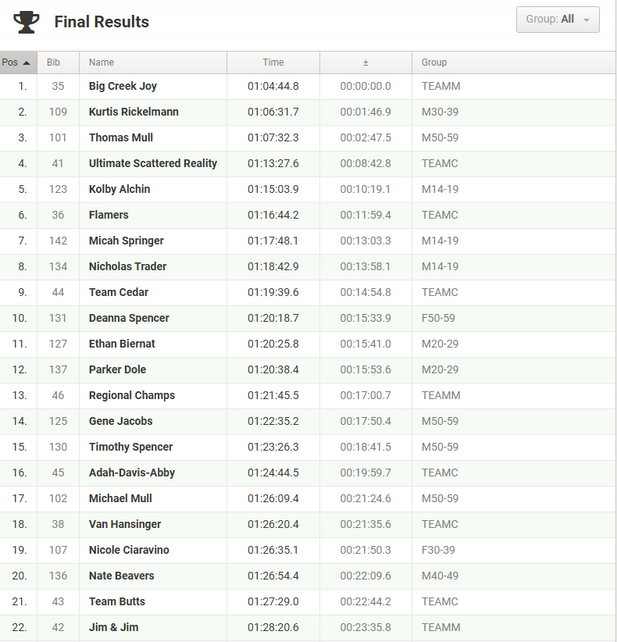The height and width of the screenshot is (642, 617).
Task: Select Regional Champs row
Action: [x=307, y=396]
